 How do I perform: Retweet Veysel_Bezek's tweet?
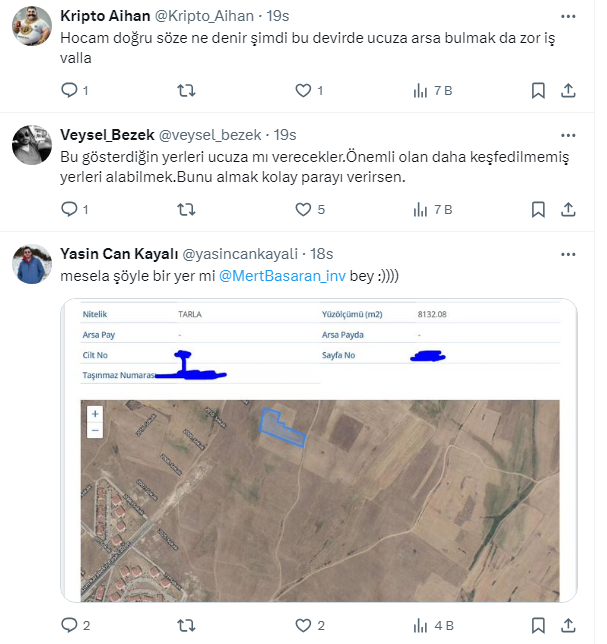186,209
